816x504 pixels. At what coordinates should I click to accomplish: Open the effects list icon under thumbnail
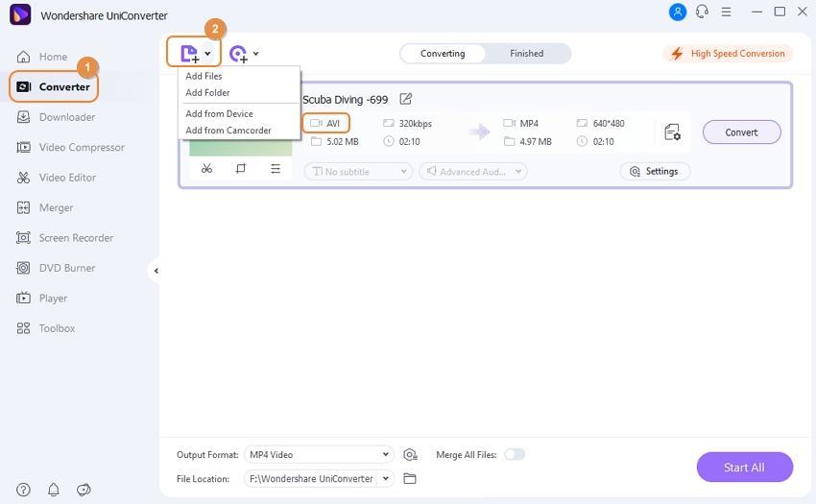276,168
